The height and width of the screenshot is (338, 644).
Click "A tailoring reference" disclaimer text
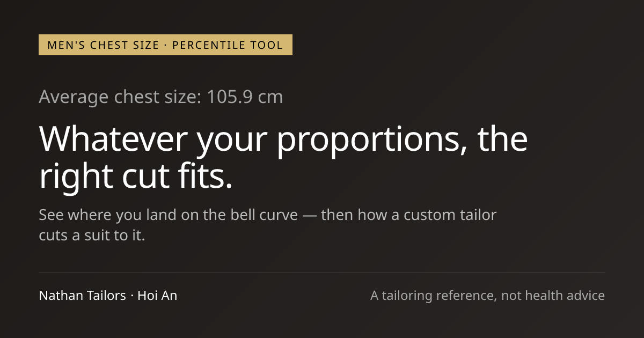pyautogui.click(x=432, y=296)
